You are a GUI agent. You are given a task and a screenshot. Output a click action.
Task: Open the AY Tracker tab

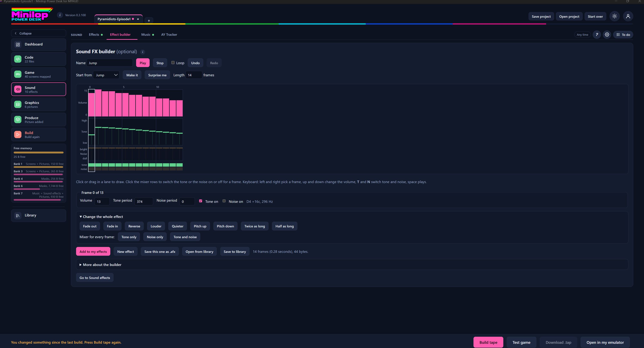click(x=169, y=35)
